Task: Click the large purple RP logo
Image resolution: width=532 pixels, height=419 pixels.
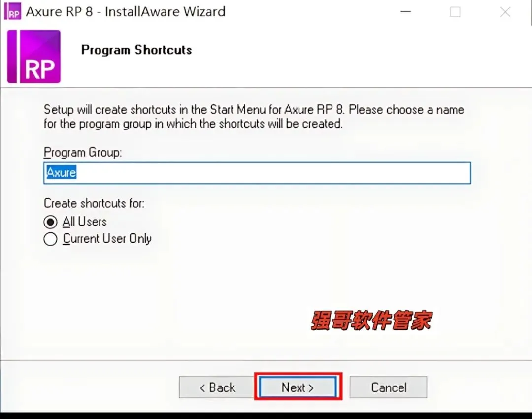Action: [34, 56]
